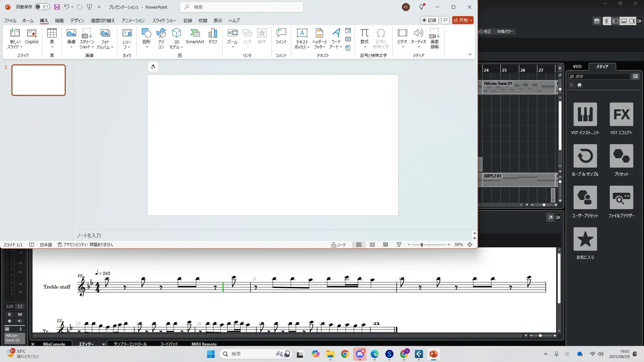Image resolution: width=644 pixels, height=362 pixels.
Task: Click the 数式 equation icon
Action: (x=364, y=36)
